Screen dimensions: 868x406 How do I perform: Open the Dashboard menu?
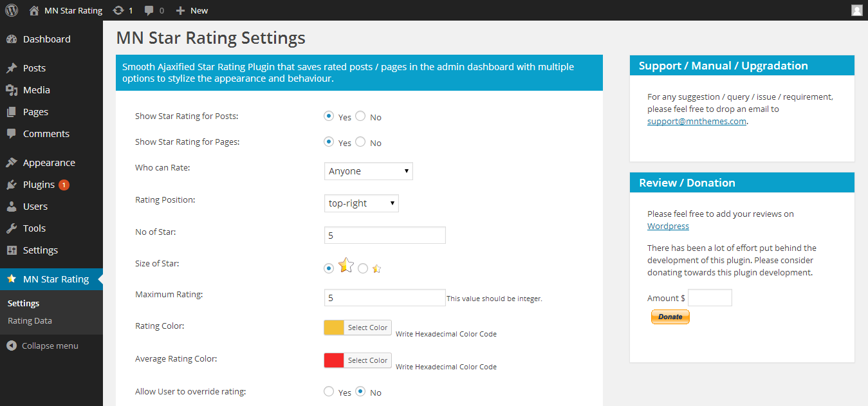(47, 39)
